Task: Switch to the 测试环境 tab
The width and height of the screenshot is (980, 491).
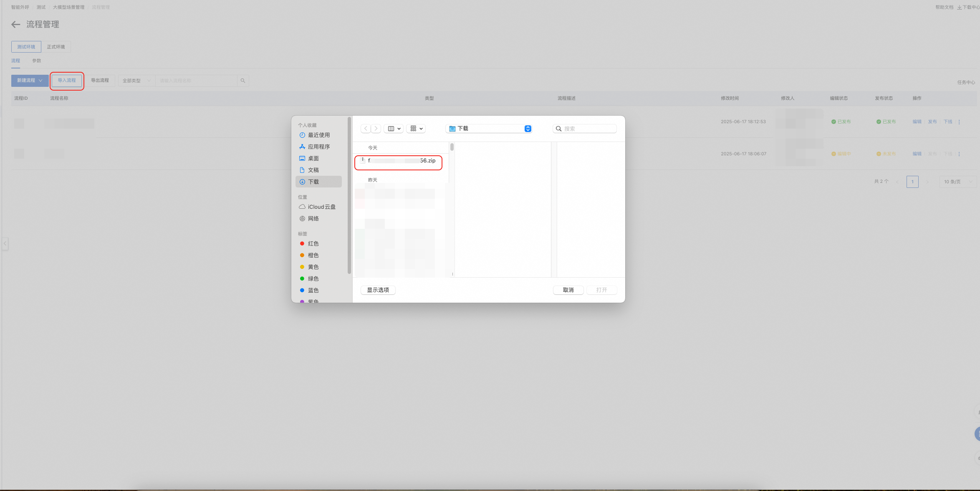Action: coord(26,47)
